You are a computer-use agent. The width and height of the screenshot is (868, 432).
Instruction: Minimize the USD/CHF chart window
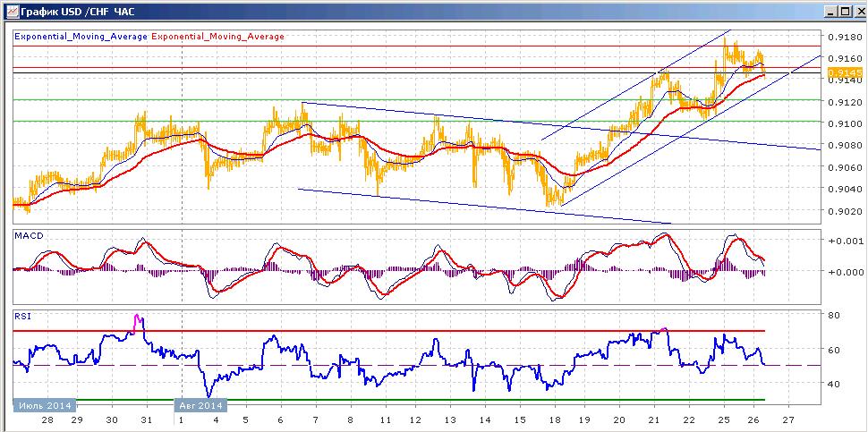830,11
